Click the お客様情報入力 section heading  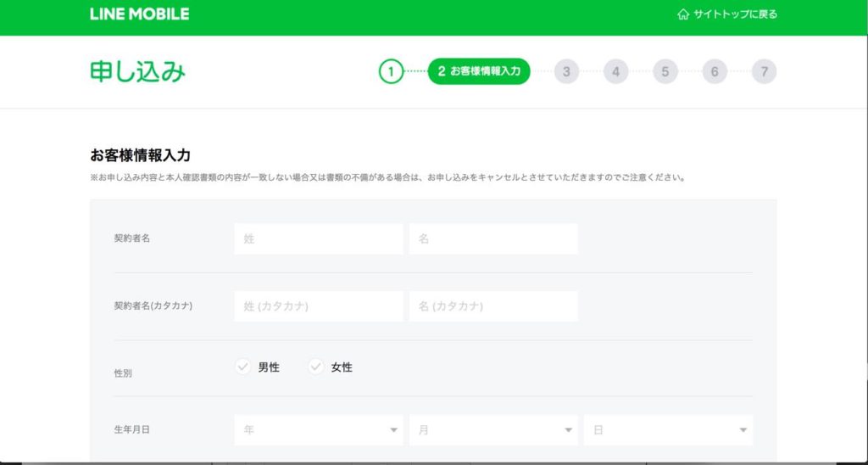[140, 155]
